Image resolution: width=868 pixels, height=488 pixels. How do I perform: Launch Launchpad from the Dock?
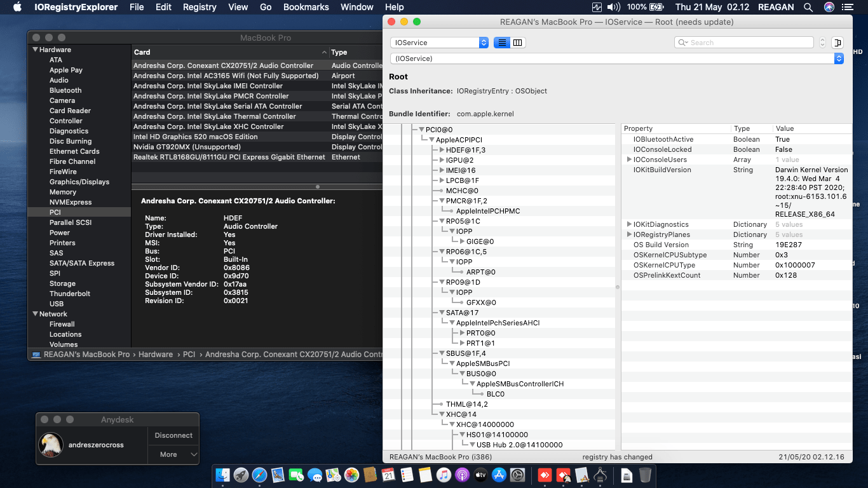point(241,475)
